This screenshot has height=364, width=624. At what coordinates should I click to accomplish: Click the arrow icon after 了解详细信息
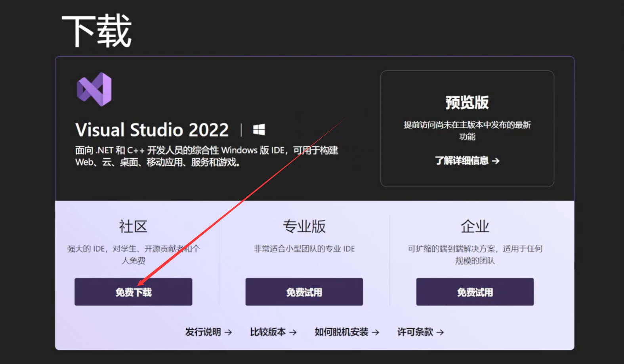pos(496,161)
